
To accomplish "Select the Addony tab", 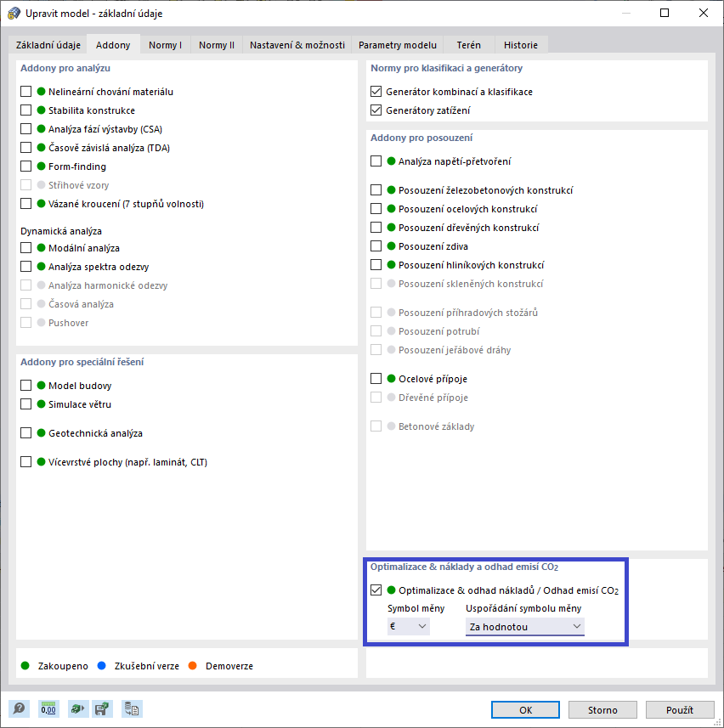I will pos(113,44).
